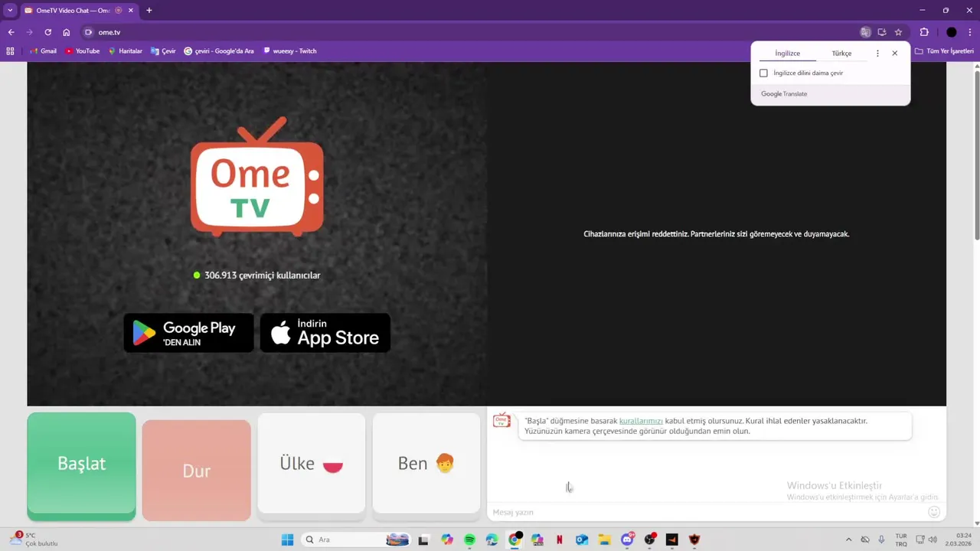Open the Tüm Yer İşaretleri folder
Screen dimensions: 980x551
tap(943, 51)
